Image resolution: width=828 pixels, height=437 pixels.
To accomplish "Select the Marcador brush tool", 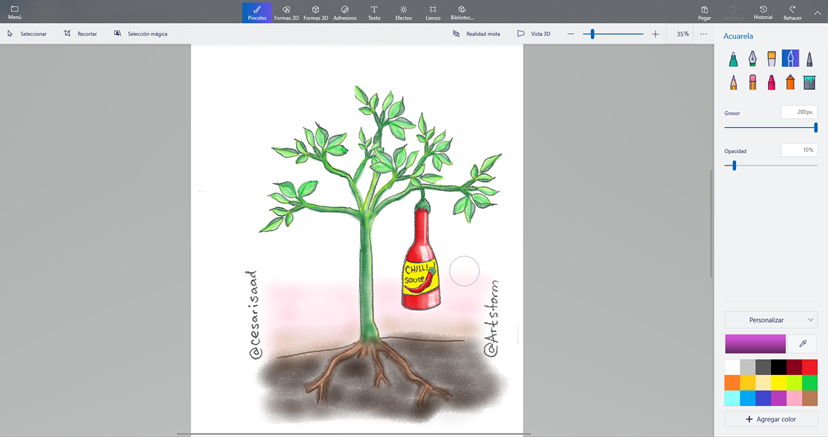I will point(733,59).
